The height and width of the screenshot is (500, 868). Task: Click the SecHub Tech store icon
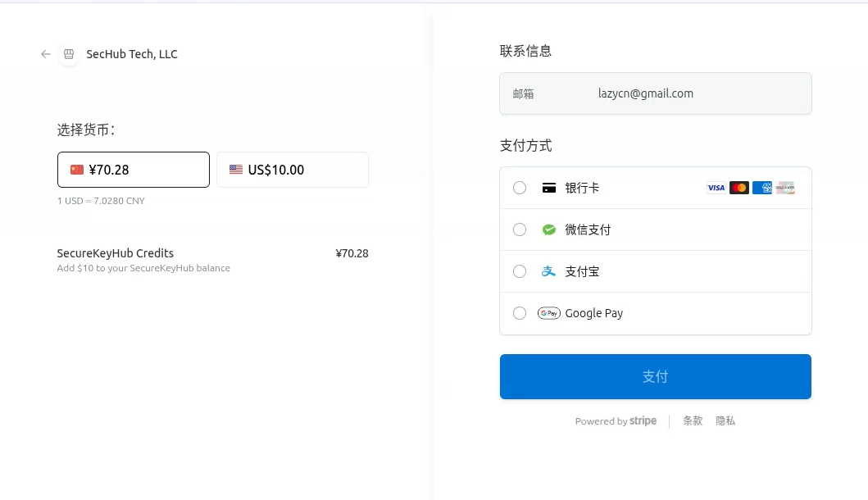pos(69,54)
